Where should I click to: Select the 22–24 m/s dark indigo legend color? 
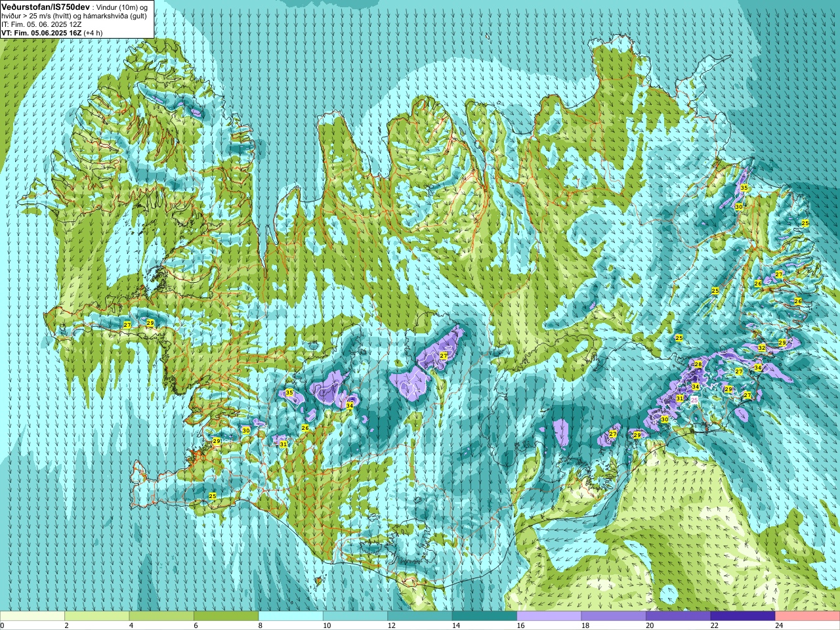point(743,616)
